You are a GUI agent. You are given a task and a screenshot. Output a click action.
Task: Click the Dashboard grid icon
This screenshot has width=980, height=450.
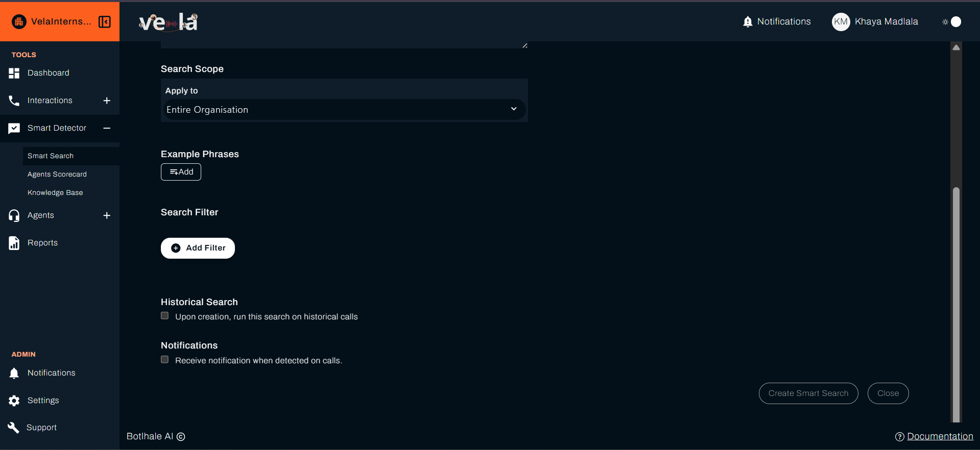point(14,73)
